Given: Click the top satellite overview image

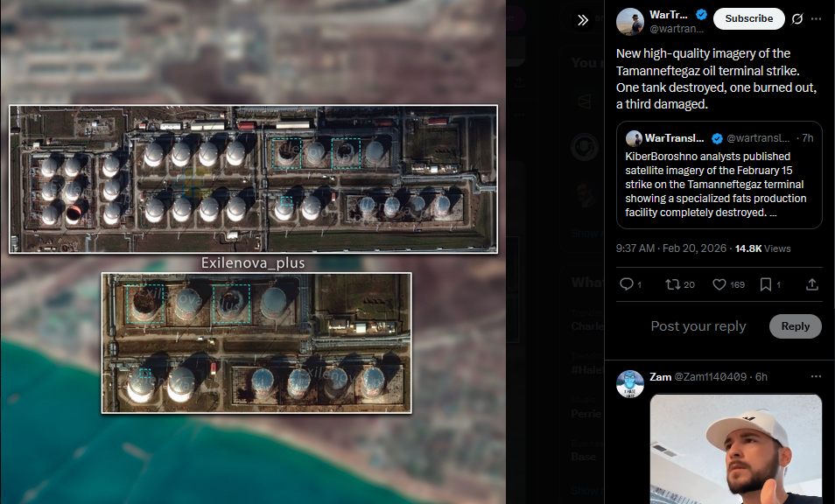Looking at the screenshot, I should [x=254, y=178].
